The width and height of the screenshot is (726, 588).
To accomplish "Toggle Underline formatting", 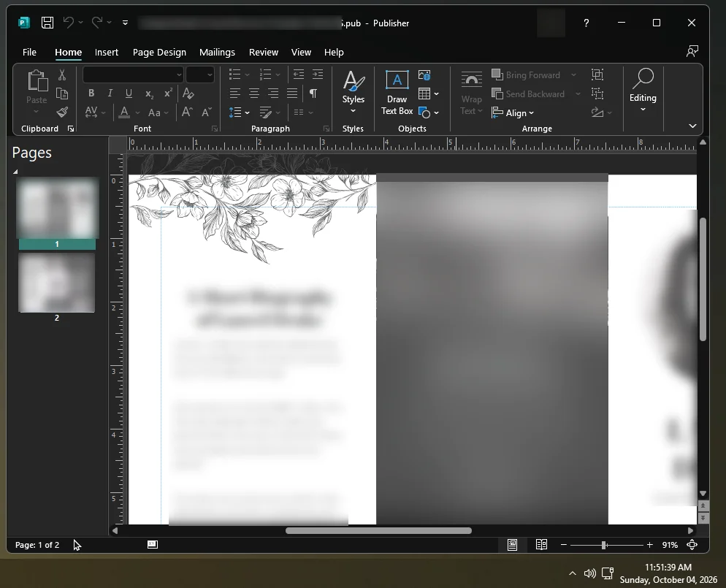I will (x=129, y=93).
